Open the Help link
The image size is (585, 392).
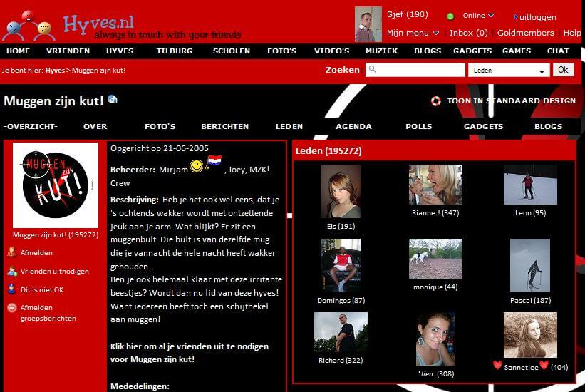[x=572, y=33]
